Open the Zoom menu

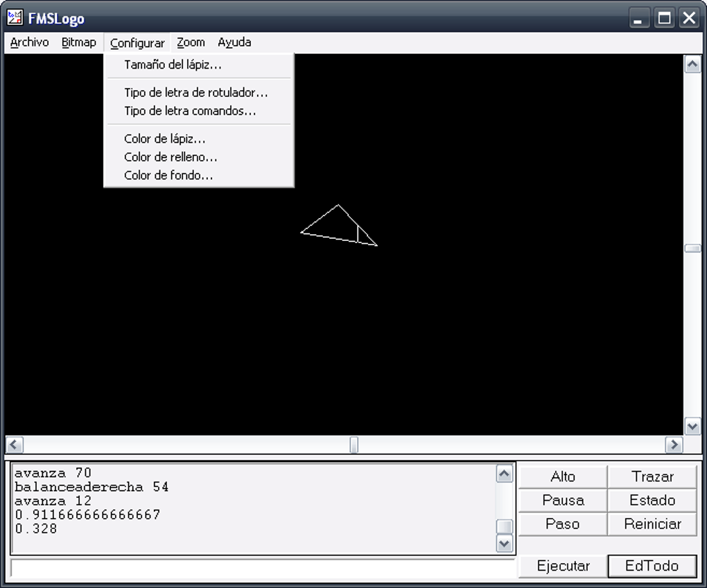coord(191,42)
